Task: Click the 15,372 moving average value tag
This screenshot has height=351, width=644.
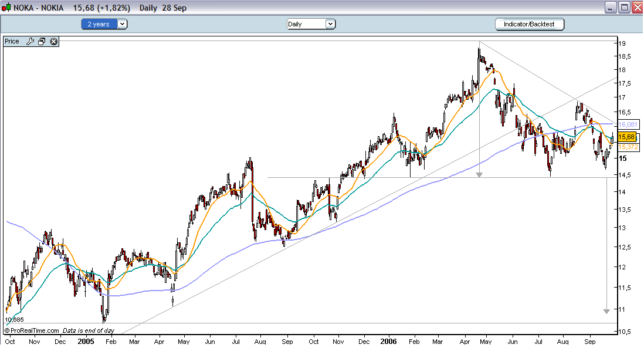Action: (628, 147)
